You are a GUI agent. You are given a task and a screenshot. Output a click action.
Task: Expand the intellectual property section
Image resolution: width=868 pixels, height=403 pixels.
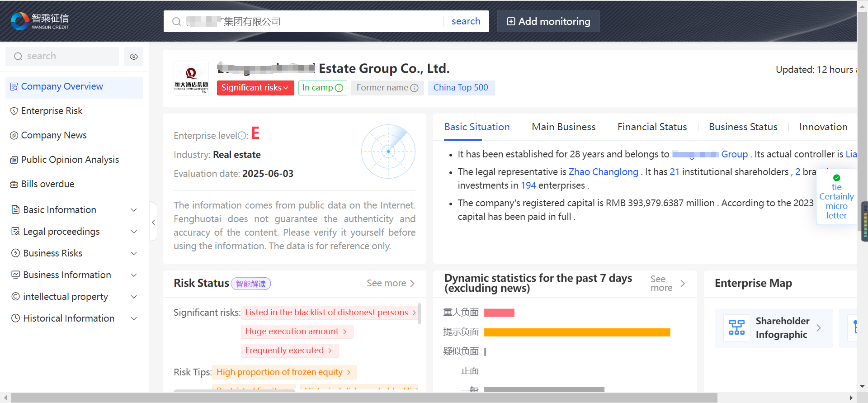click(x=134, y=297)
